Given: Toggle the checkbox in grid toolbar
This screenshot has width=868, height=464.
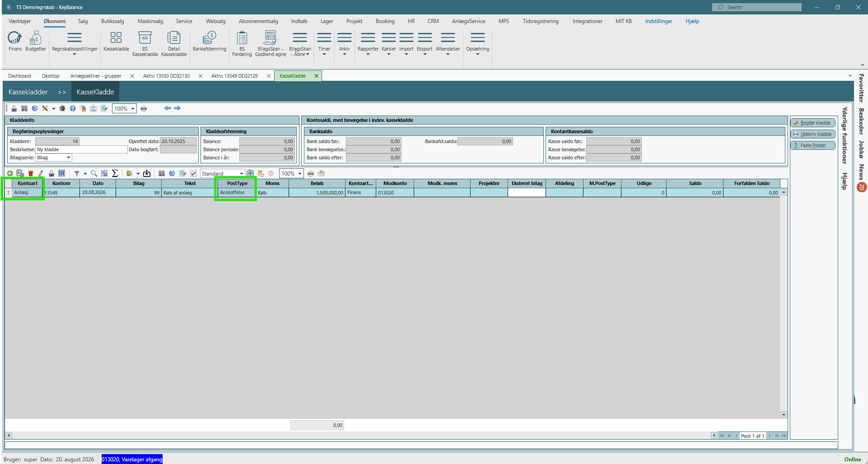Looking at the screenshot, I should (x=193, y=173).
